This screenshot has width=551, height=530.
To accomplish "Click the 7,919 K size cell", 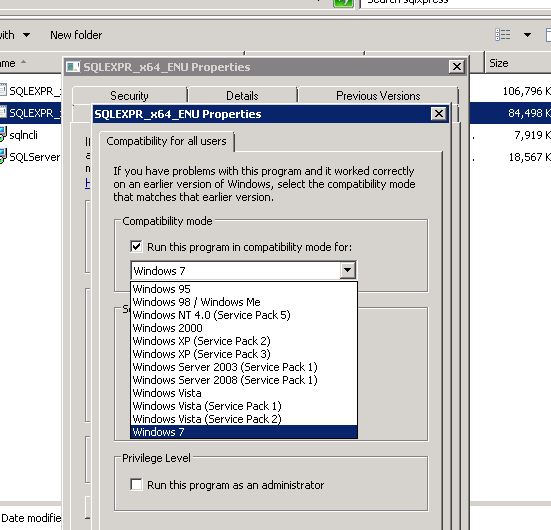I will tap(532, 135).
